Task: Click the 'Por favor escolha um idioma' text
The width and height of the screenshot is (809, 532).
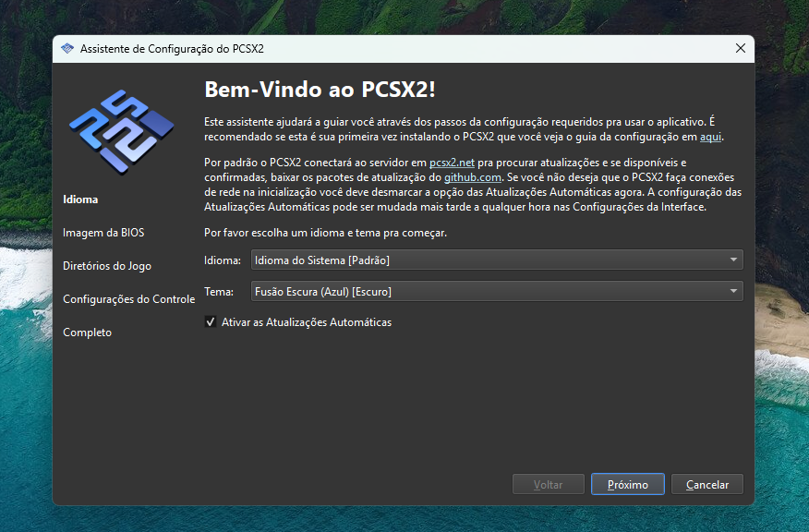Action: click(x=326, y=233)
